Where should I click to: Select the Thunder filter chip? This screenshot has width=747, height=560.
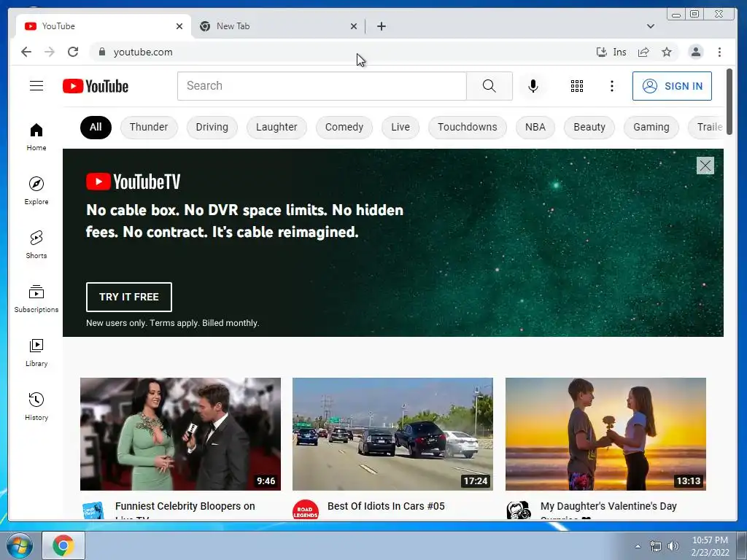pos(149,127)
